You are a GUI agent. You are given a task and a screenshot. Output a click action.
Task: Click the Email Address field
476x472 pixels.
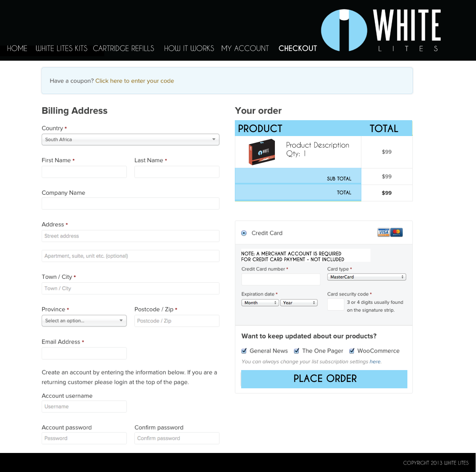coord(84,353)
